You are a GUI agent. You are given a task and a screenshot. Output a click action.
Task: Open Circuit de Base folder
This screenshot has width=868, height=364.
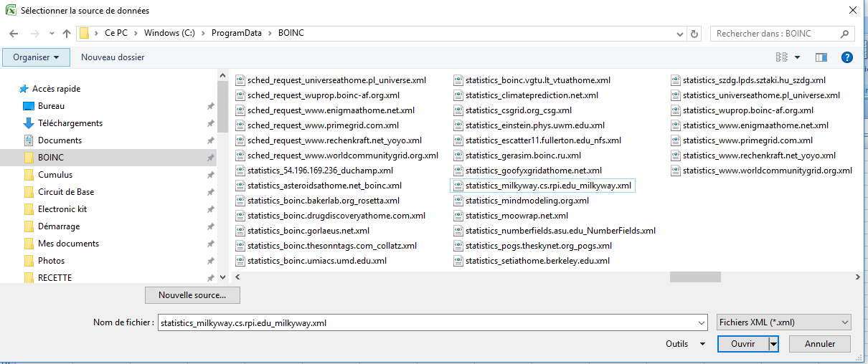tap(66, 192)
